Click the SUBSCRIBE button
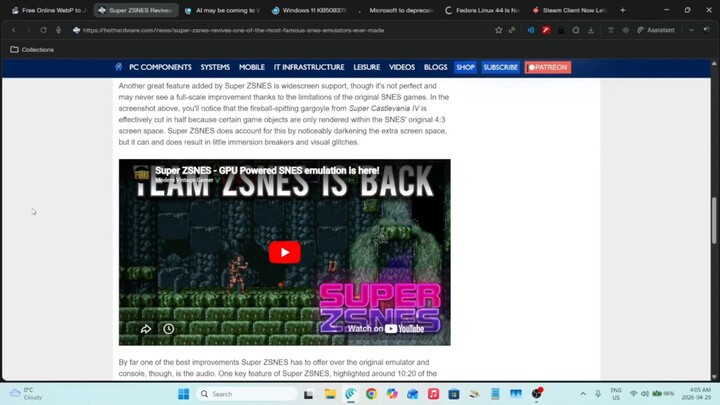720x405 pixels. coord(501,68)
